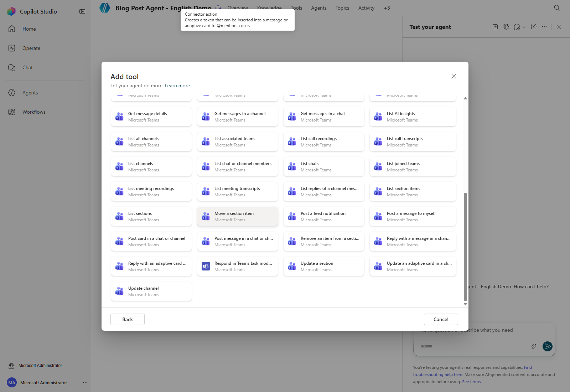The height and width of the screenshot is (392, 570).
Task: Open the See terms link
Action: tap(471, 382)
